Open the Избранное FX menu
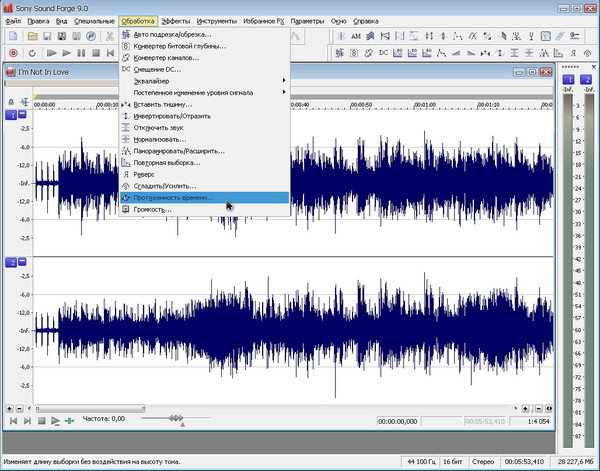The image size is (600, 471). tap(264, 21)
